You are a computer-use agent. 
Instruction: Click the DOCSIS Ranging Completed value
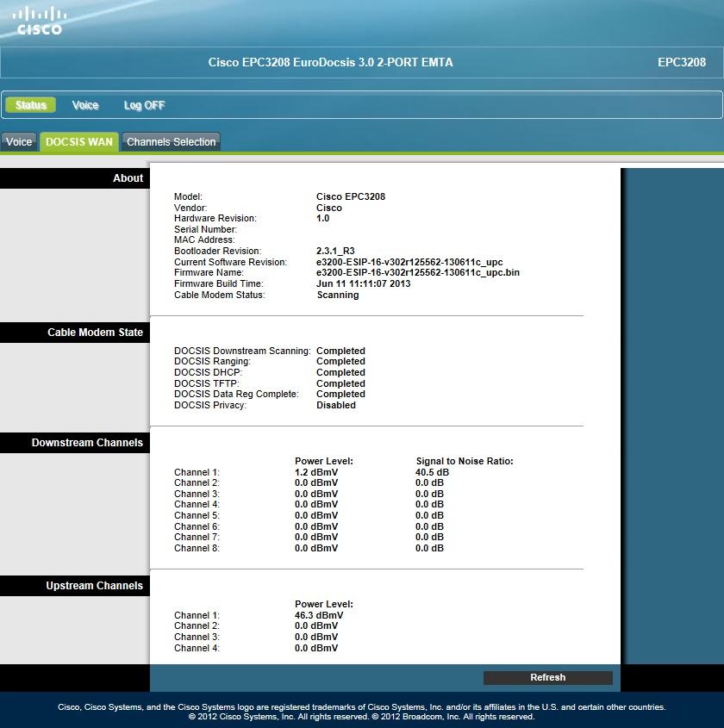coord(340,361)
